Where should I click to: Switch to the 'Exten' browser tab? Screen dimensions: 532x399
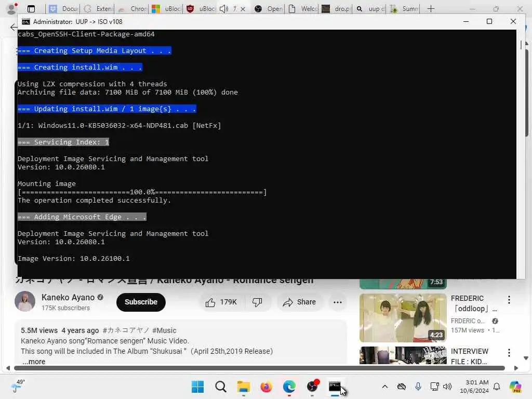point(98,9)
